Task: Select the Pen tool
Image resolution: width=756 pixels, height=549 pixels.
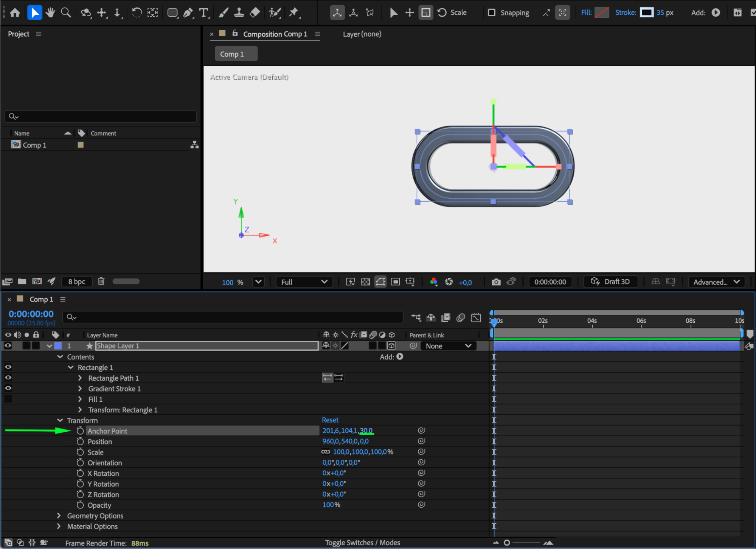Action: pyautogui.click(x=188, y=12)
